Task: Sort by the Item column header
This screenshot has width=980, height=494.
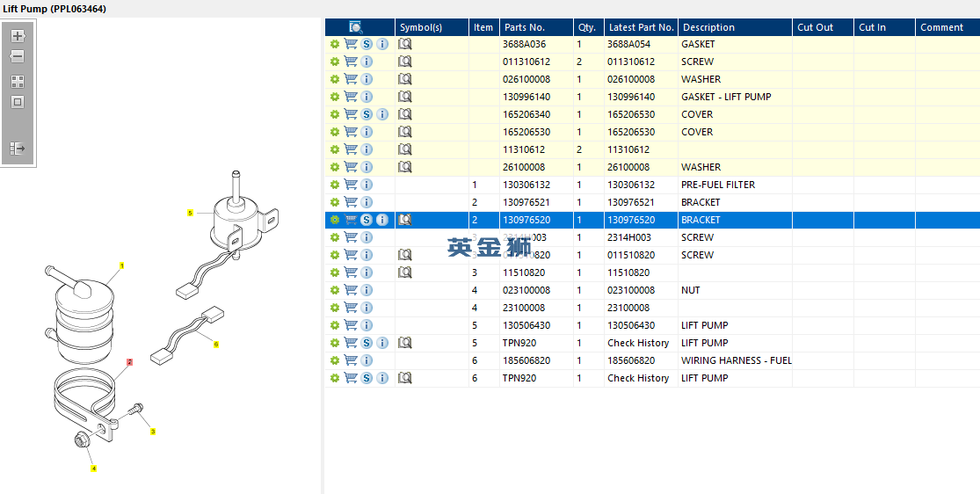Action: (484, 27)
